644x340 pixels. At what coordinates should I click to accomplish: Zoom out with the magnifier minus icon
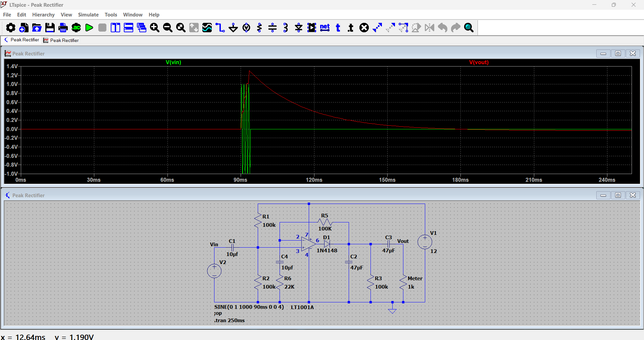(x=168, y=28)
